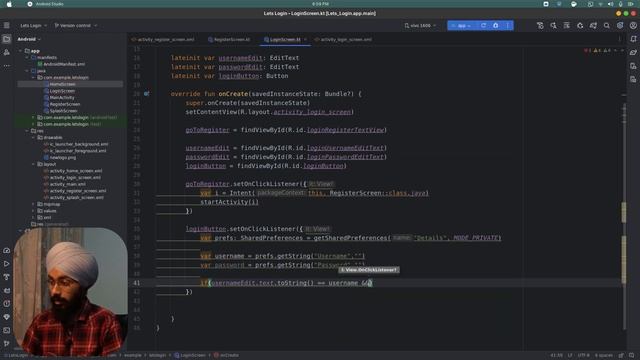Screen dimensions: 640x360
Task: Open Git version control sidebar icon
Action: [7, 343]
